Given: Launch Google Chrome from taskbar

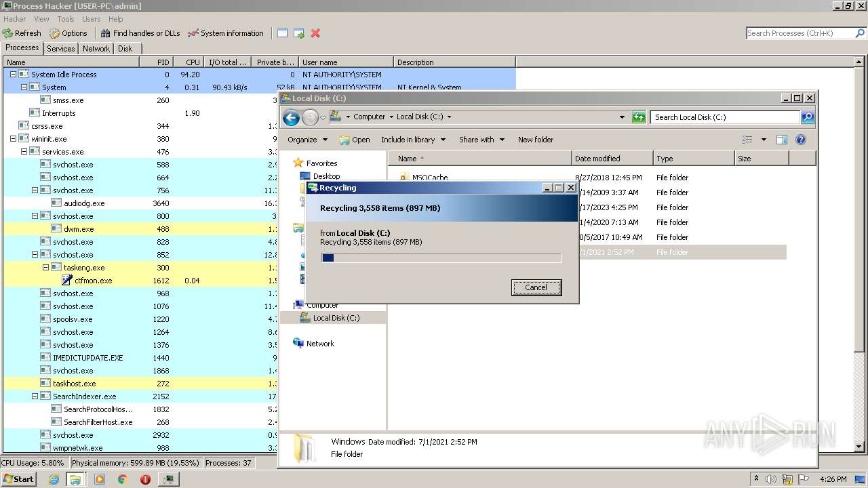Looking at the screenshot, I should point(122,479).
